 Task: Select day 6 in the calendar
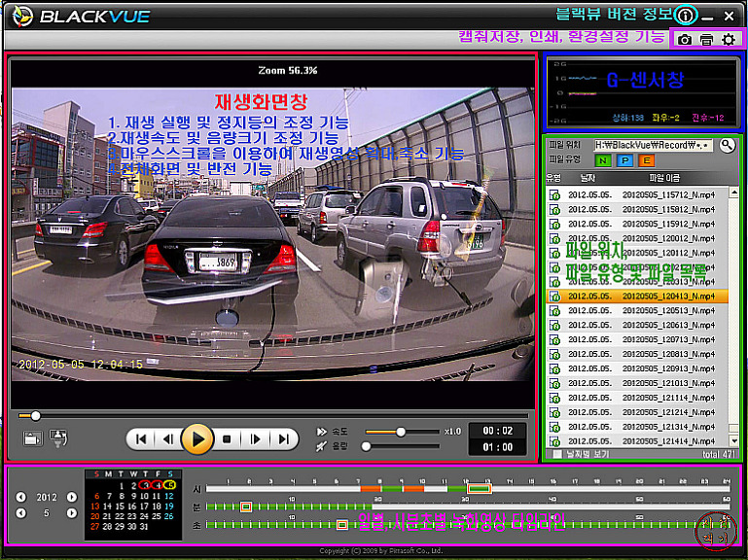point(97,496)
